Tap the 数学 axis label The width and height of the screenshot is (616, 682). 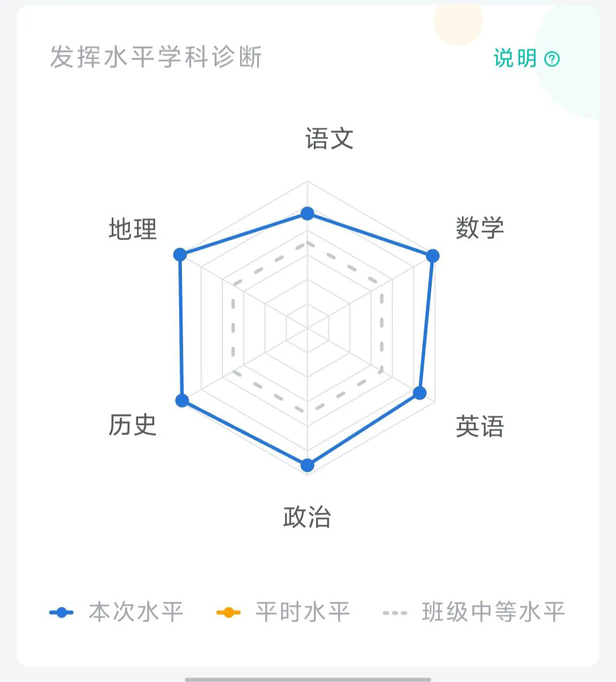click(x=480, y=228)
